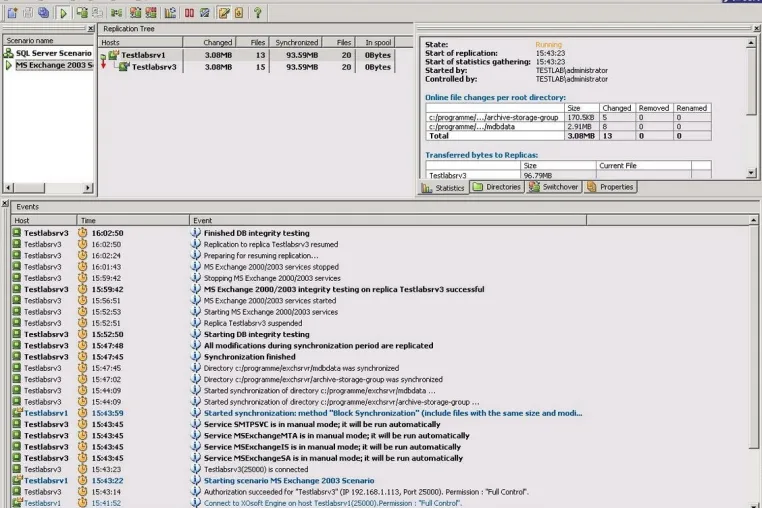762x508 pixels.
Task: Collapse the Testlabsrv1 tree node
Action: click(103, 56)
